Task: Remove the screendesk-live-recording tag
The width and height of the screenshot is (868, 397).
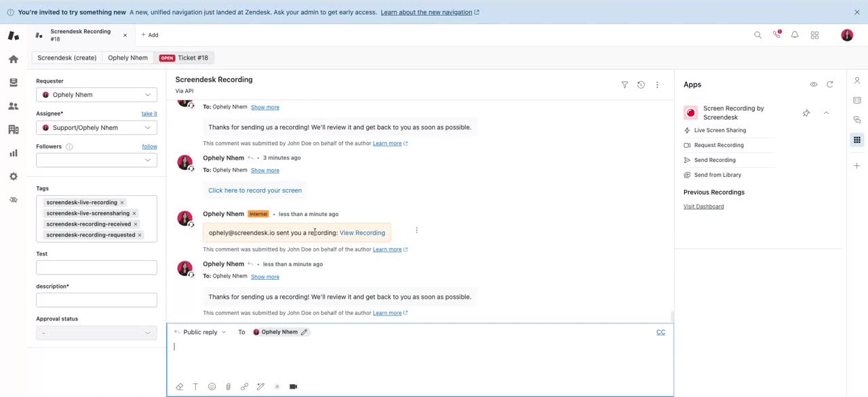Action: 122,203
